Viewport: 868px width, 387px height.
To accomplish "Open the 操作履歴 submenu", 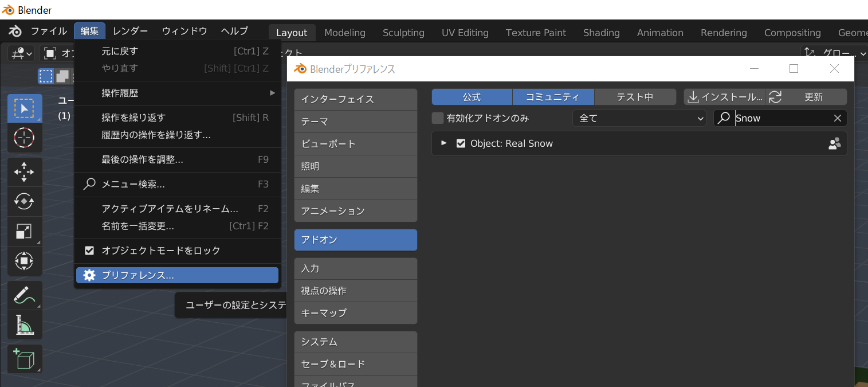I will [x=177, y=93].
